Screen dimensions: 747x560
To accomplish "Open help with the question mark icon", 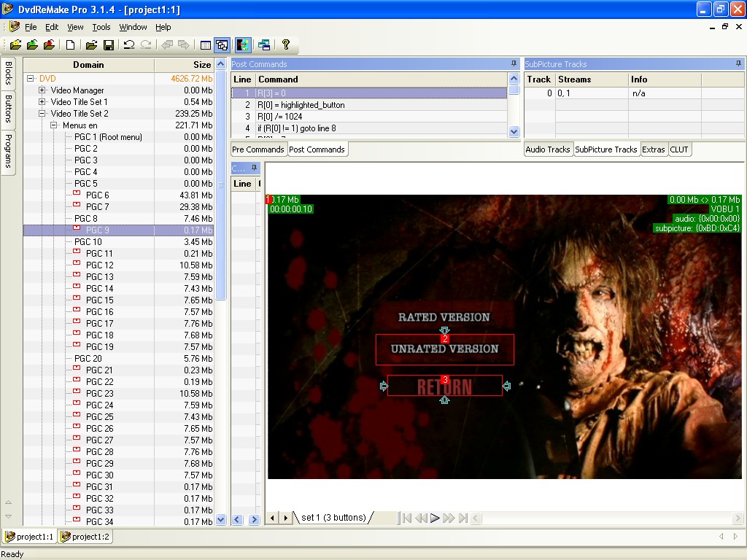I will 285,44.
